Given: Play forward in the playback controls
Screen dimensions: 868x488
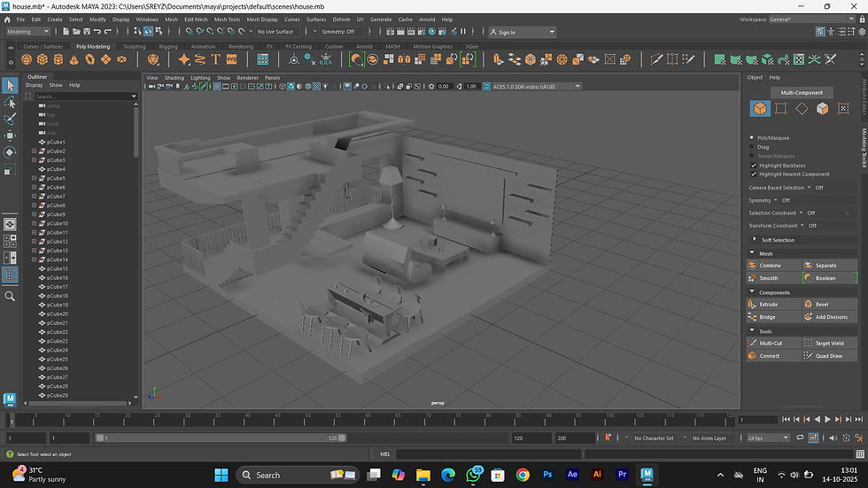Looking at the screenshot, I should point(827,420).
